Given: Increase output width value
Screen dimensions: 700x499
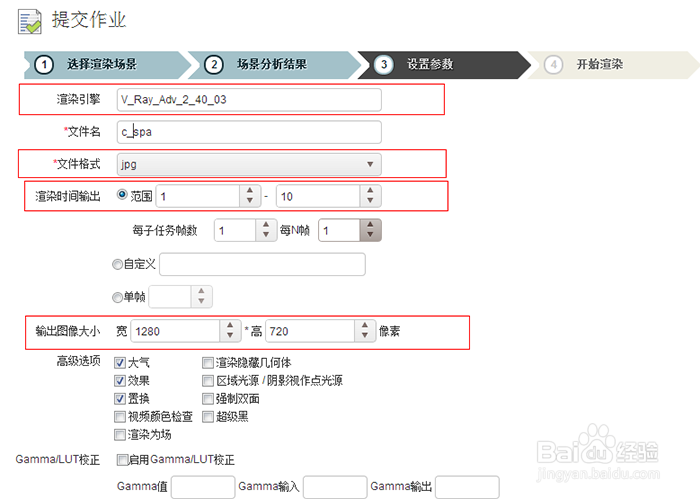Looking at the screenshot, I should pyautogui.click(x=230, y=325).
